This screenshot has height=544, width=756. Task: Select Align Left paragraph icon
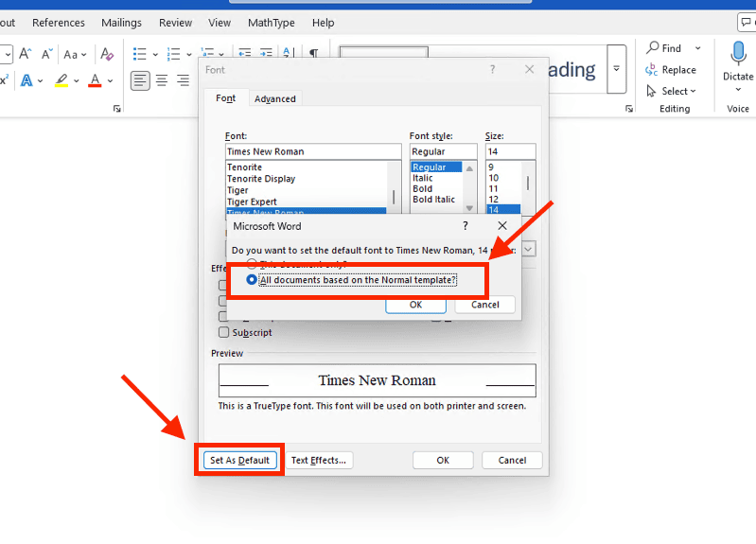(140, 80)
